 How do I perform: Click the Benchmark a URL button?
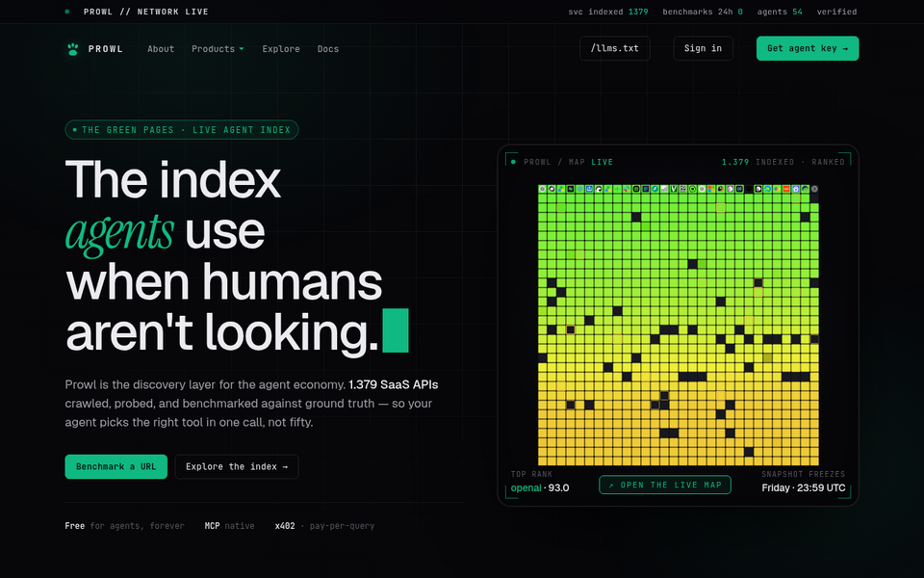click(x=116, y=466)
